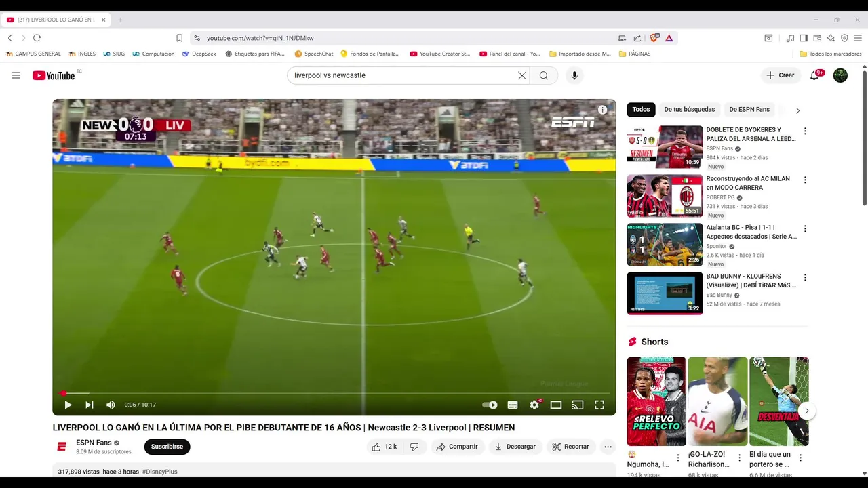The width and height of the screenshot is (868, 488).
Task: Switch to theater mode
Action: (556, 405)
